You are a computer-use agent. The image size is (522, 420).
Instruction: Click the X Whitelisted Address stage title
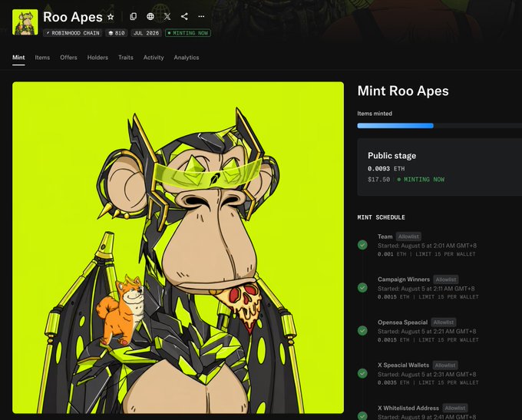(408, 408)
